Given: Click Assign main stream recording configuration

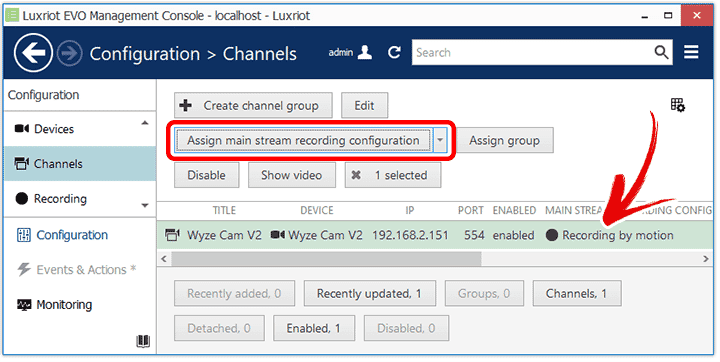Looking at the screenshot, I should (x=303, y=140).
